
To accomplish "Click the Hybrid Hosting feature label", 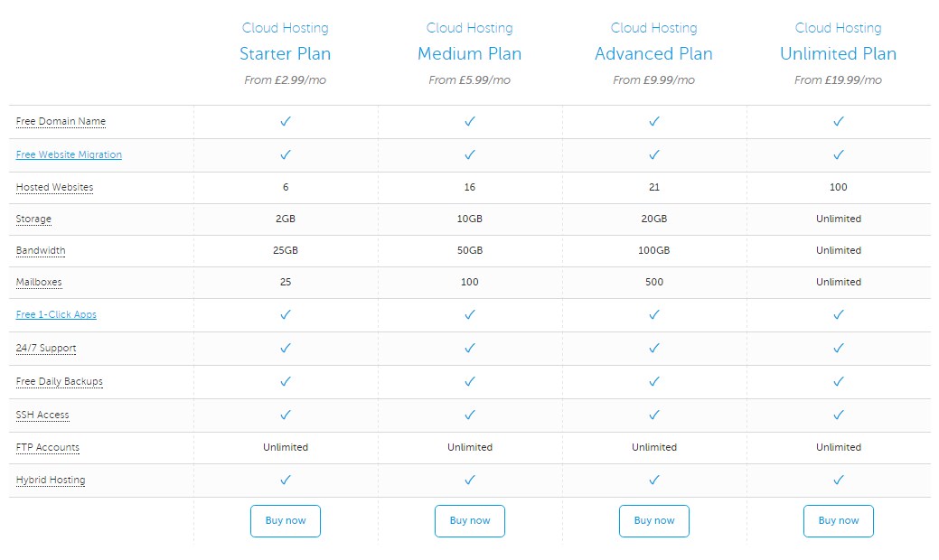I will 51,480.
